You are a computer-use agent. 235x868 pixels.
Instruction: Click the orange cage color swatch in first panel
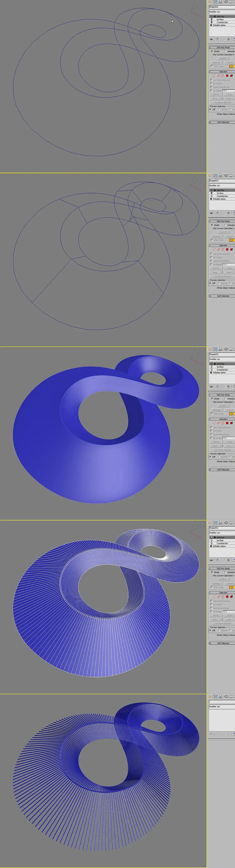click(231, 66)
